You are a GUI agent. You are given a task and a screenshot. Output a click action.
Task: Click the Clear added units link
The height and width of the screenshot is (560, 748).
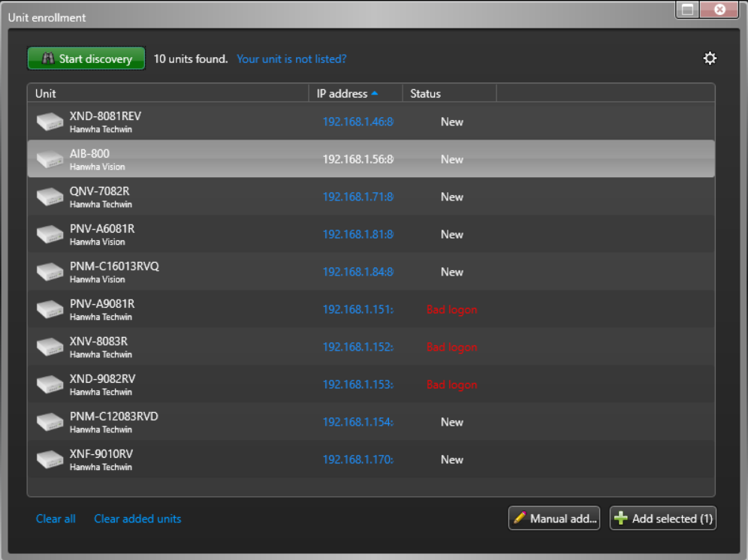point(137,519)
